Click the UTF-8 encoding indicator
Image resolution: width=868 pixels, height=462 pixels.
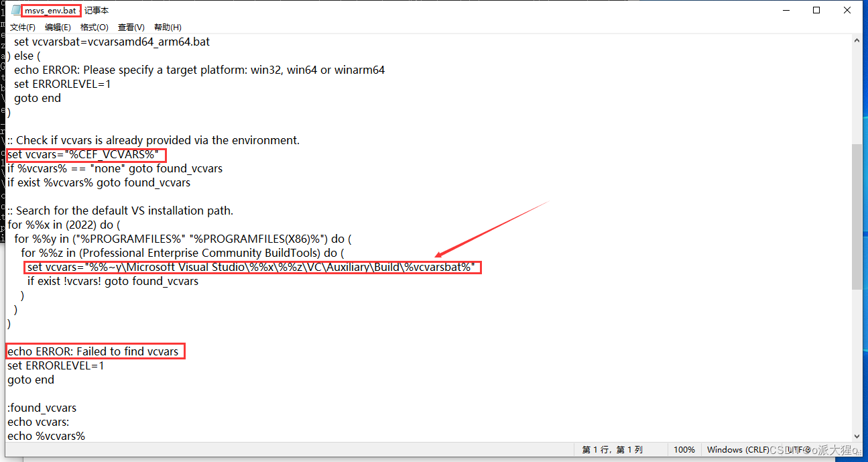click(x=798, y=449)
